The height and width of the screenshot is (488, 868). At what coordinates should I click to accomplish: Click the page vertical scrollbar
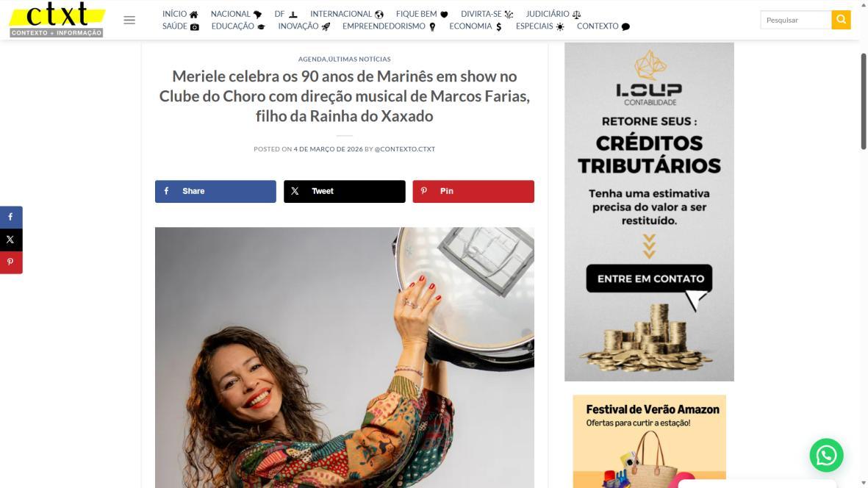(x=863, y=101)
